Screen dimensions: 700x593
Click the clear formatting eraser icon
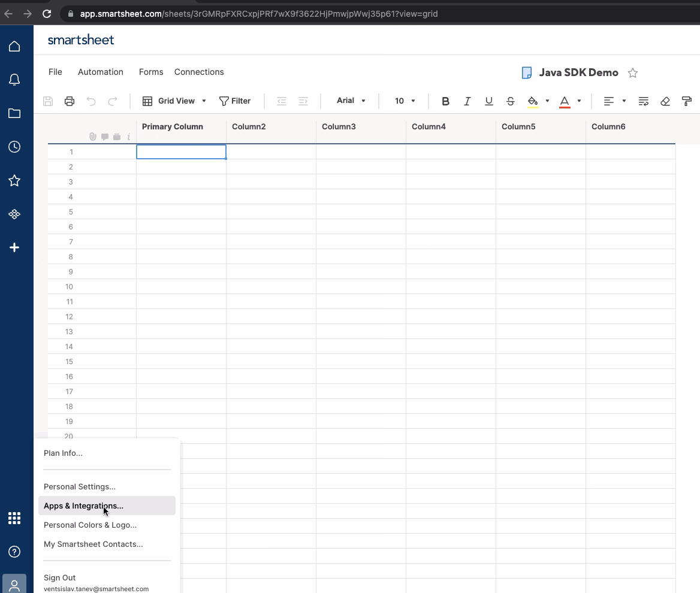tap(665, 101)
